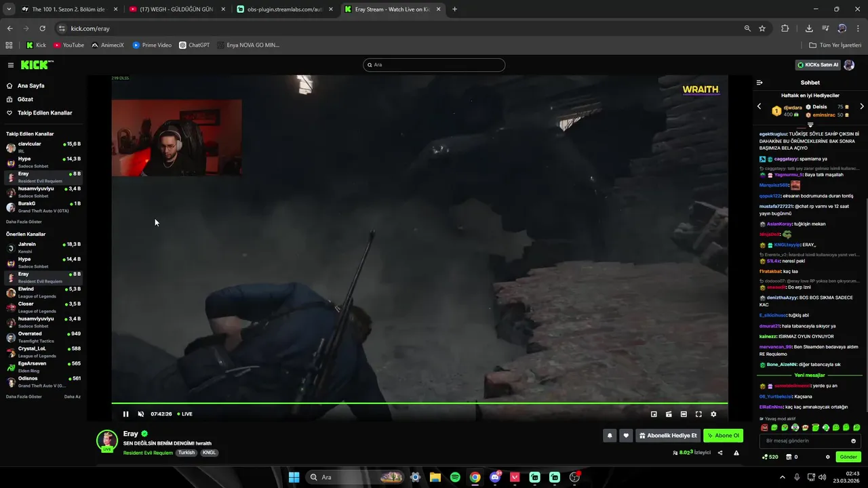The image size is (868, 488).
Task: Switch to obs-plugin.streamlabs.com tab
Action: [x=283, y=9]
